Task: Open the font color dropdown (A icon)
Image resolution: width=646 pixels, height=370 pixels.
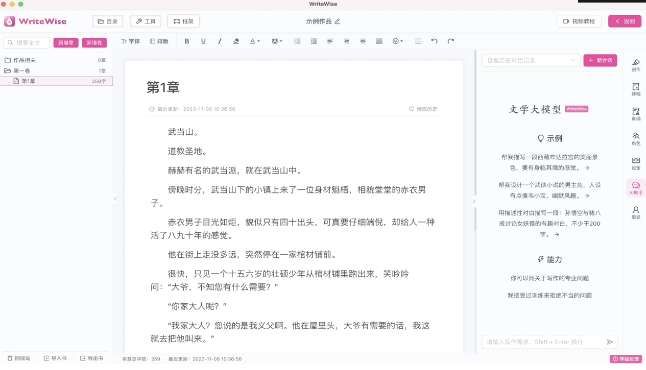Action: pos(255,41)
